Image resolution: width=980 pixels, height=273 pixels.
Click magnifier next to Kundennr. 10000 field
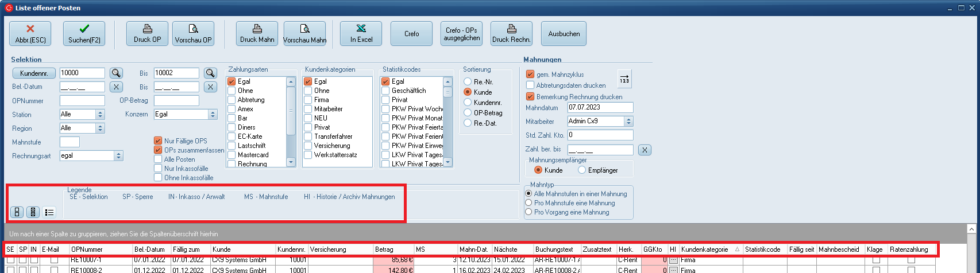pyautogui.click(x=117, y=73)
